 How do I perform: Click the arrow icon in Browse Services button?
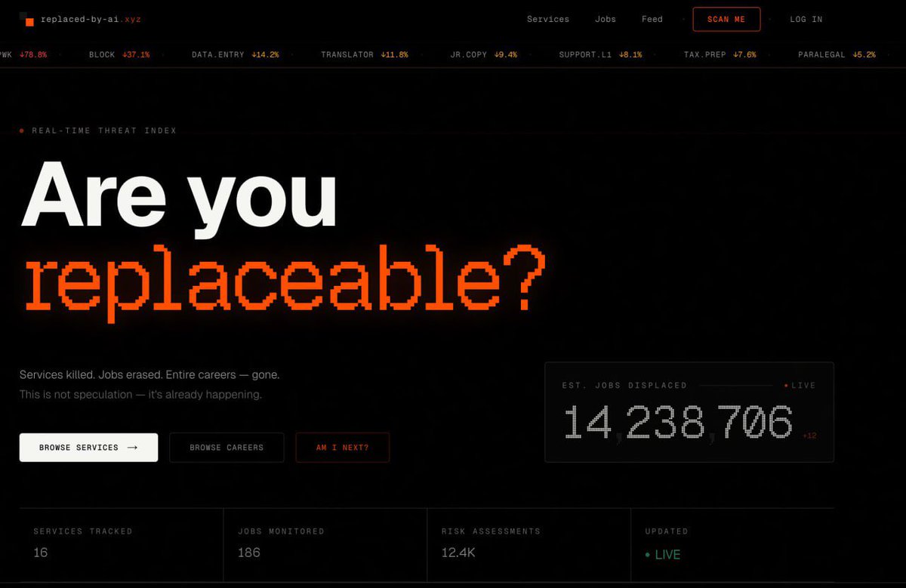click(133, 448)
